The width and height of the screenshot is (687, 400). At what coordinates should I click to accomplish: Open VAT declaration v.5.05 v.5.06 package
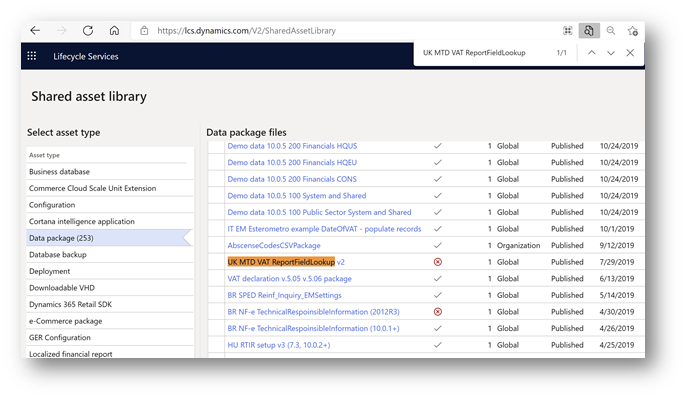(290, 279)
